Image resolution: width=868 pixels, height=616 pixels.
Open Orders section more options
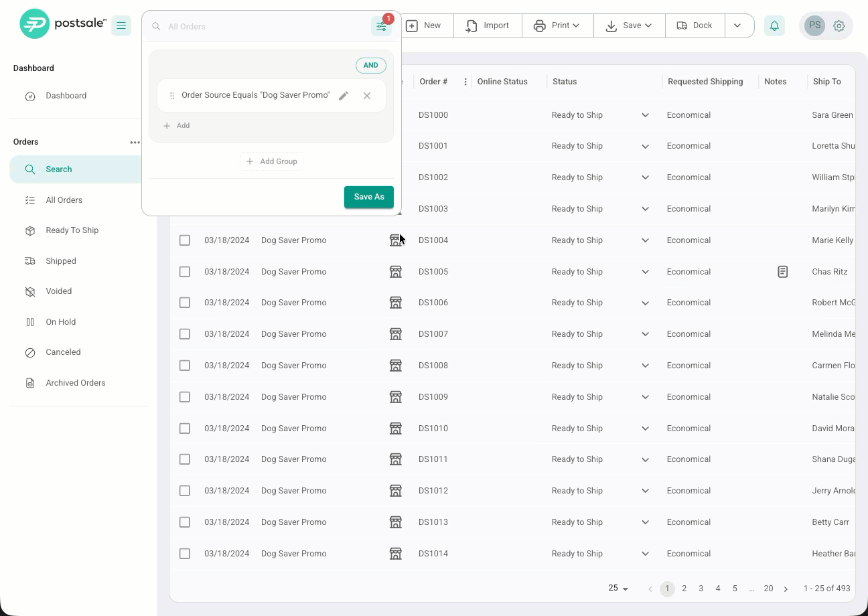pos(135,142)
